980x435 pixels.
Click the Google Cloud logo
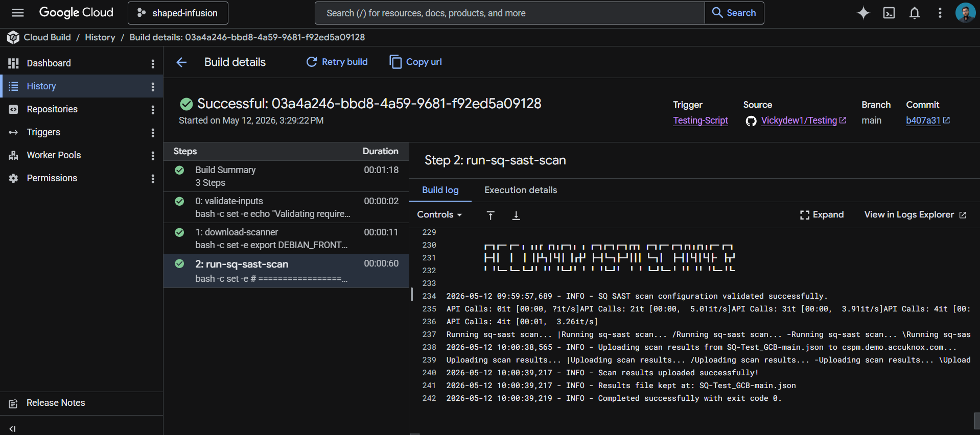pos(76,13)
